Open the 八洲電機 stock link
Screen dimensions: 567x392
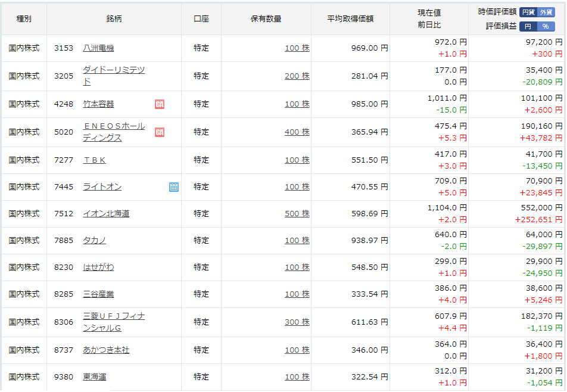[x=98, y=48]
